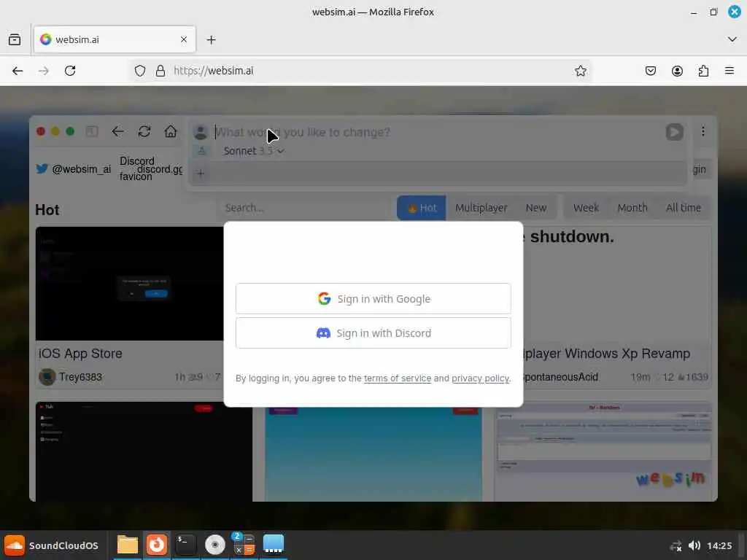
Task: Select the Week time range
Action: point(586,208)
